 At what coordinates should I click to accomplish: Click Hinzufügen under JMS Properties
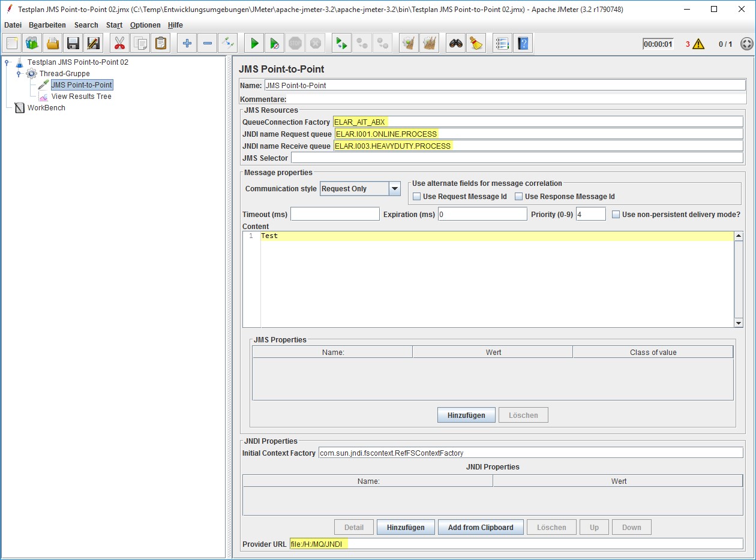(466, 416)
